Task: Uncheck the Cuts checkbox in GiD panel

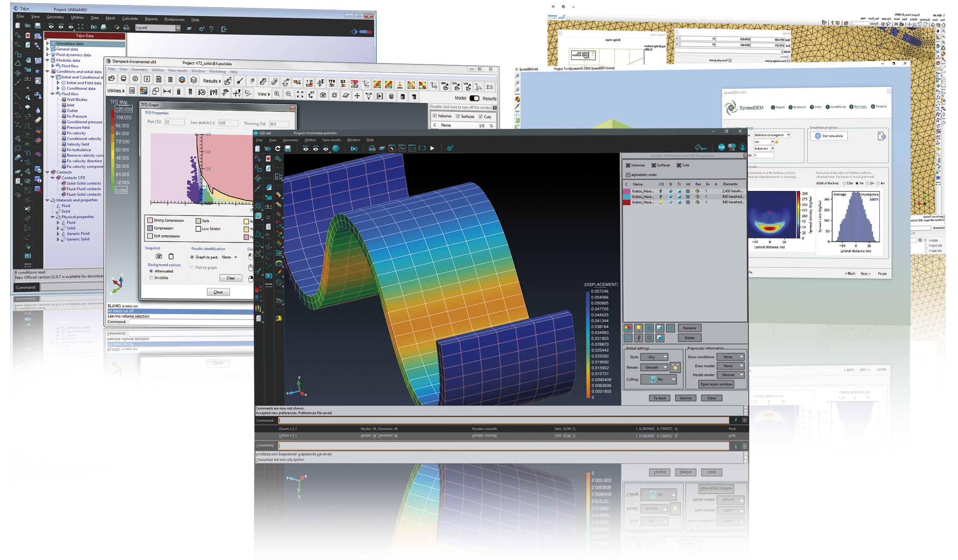Action: point(679,165)
